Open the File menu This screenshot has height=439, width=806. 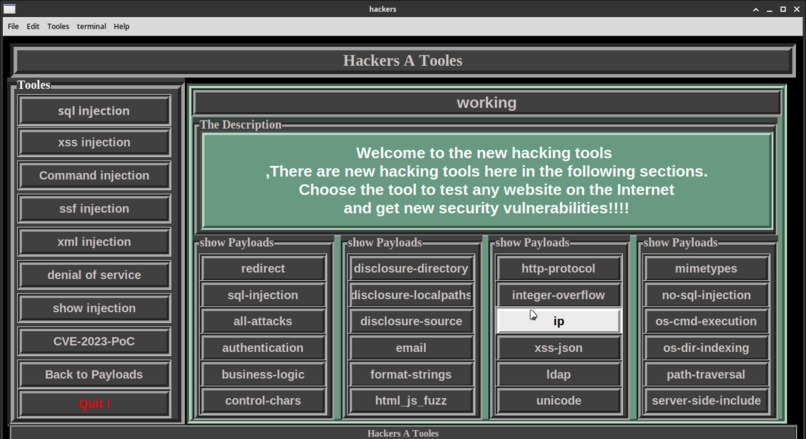tap(13, 26)
